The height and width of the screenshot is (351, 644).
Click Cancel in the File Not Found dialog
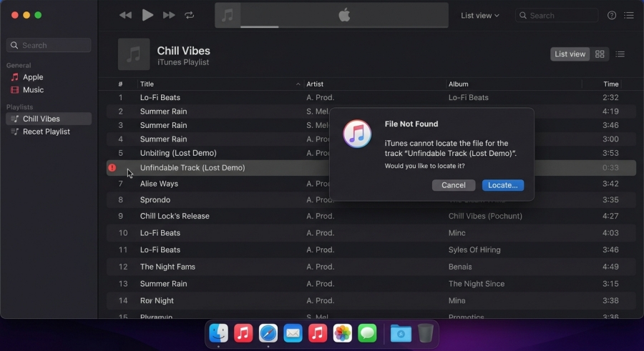[454, 185]
